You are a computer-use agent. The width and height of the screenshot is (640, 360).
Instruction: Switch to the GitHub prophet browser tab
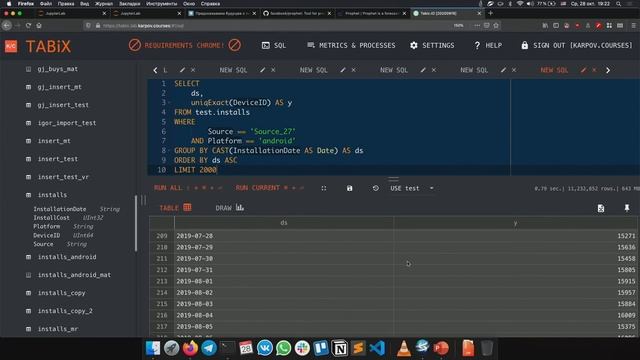(297, 13)
